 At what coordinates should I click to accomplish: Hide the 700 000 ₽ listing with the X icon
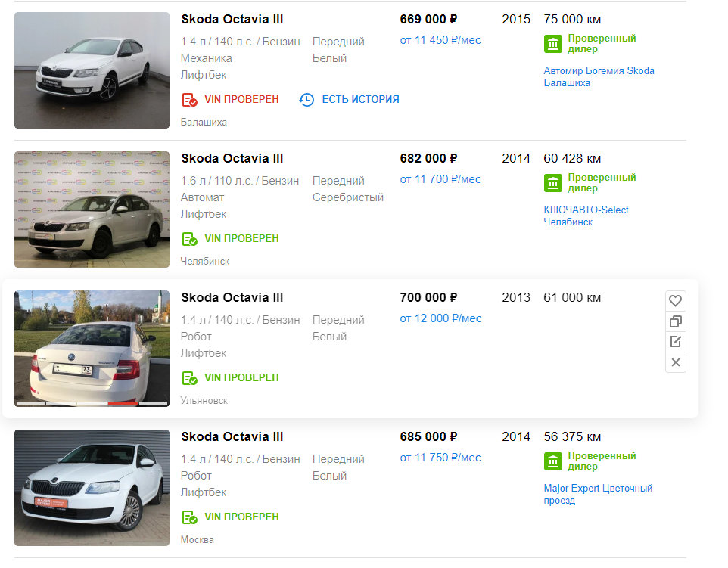(x=675, y=362)
